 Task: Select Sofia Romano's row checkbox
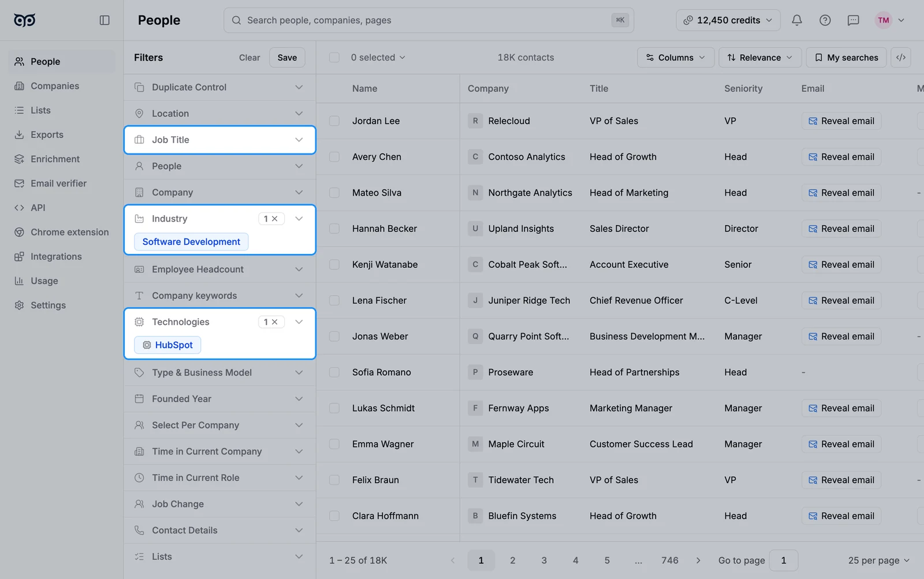[x=334, y=372]
